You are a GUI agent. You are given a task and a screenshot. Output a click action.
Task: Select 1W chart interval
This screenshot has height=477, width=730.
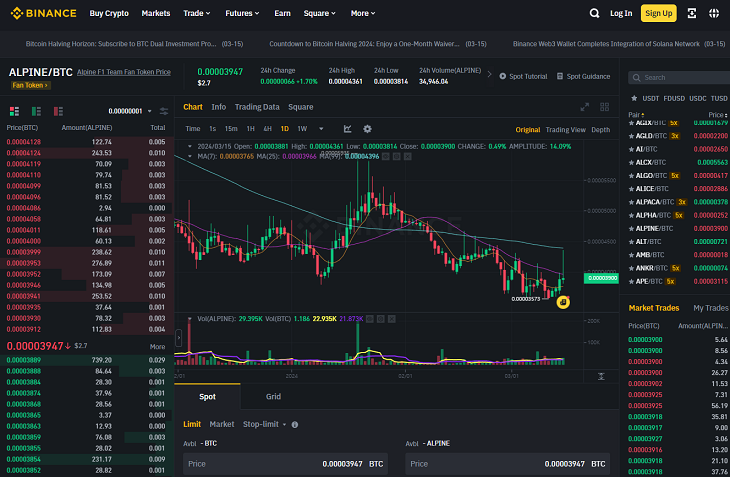click(x=302, y=129)
